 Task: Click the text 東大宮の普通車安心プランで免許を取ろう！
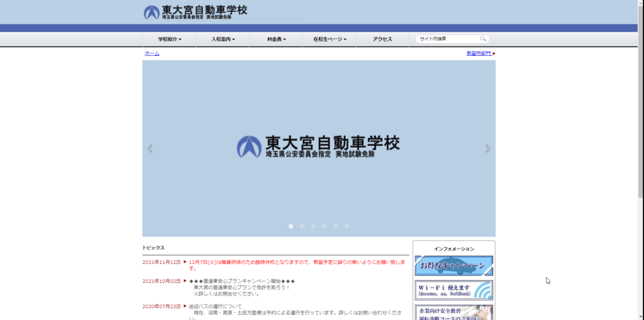coord(242,287)
